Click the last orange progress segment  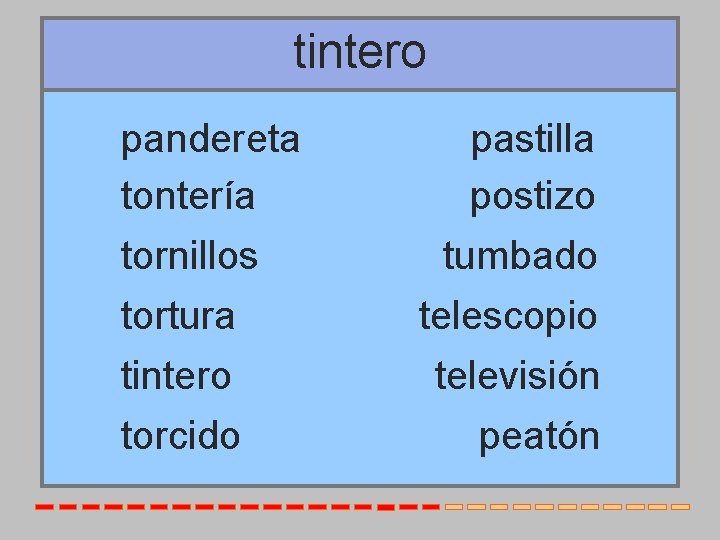[x=681, y=507]
